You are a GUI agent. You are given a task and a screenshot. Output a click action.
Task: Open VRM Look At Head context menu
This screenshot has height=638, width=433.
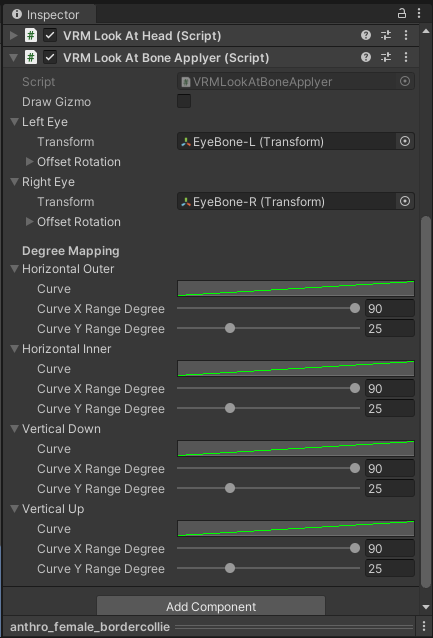point(406,35)
